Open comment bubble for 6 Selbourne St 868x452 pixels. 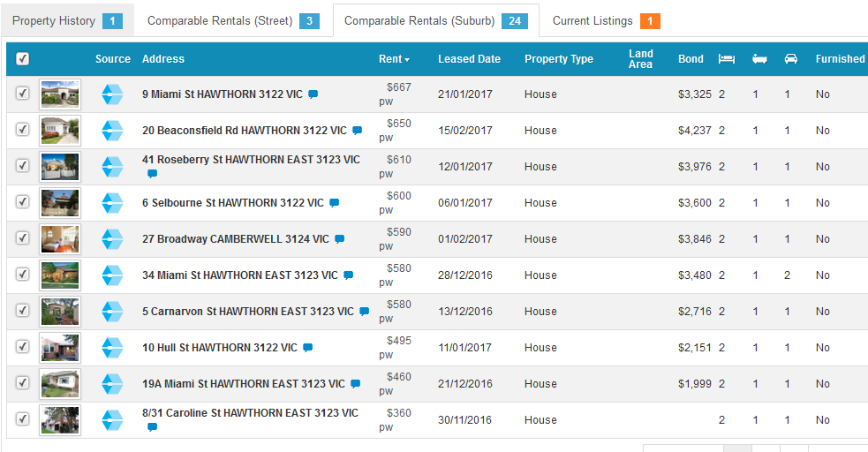(334, 203)
